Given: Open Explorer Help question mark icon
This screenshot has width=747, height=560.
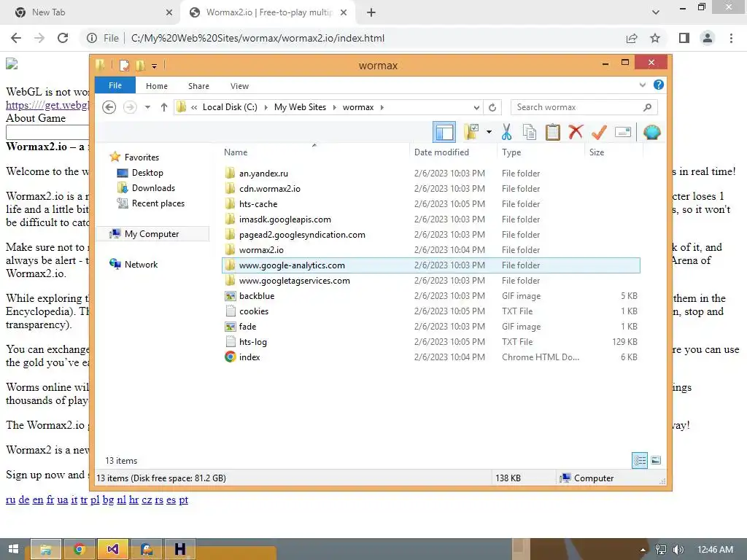Looking at the screenshot, I should click(x=659, y=85).
